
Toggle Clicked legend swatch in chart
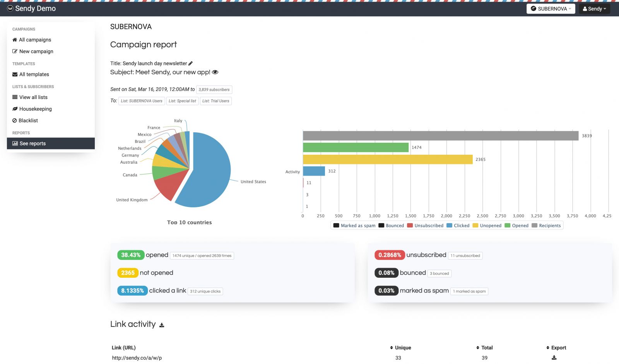[449, 226]
